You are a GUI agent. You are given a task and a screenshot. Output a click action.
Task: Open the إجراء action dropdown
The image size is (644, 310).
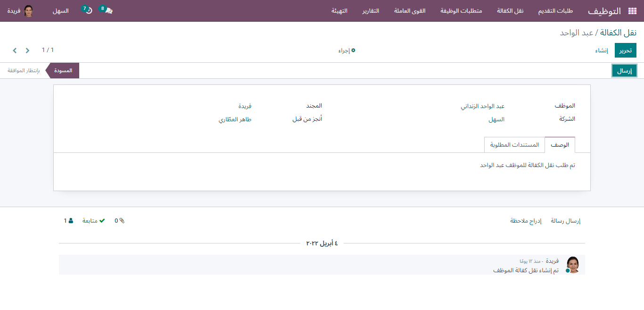347,50
